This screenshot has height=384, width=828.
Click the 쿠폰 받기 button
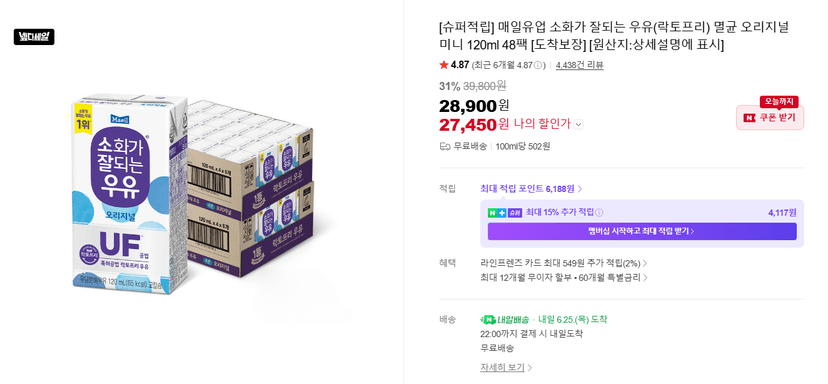(x=770, y=117)
